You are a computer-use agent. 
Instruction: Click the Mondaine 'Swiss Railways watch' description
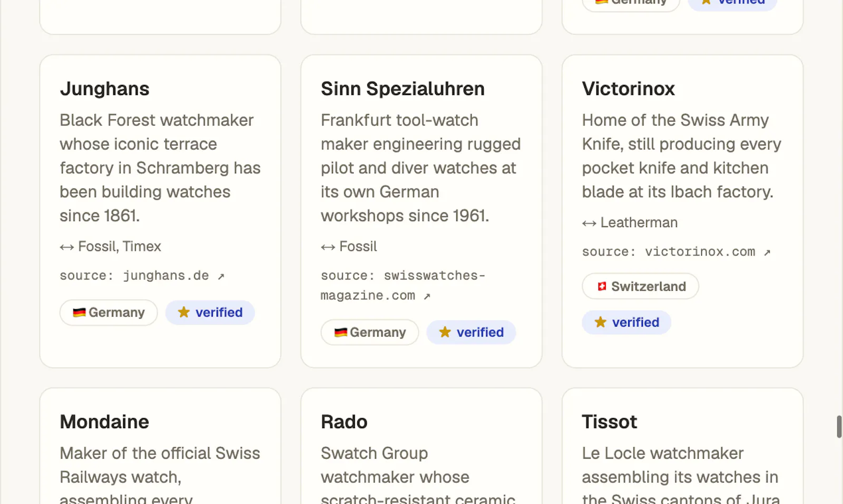(160, 473)
